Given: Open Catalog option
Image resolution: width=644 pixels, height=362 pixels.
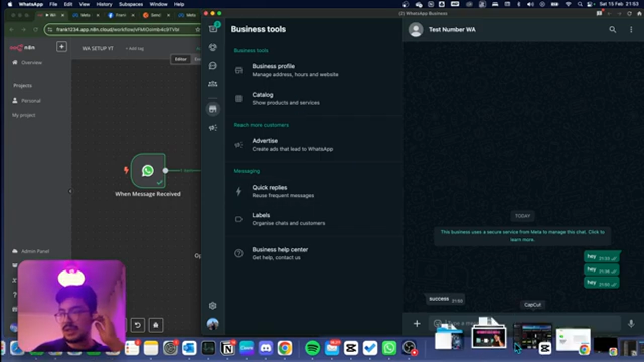Looking at the screenshot, I should 314,99.
